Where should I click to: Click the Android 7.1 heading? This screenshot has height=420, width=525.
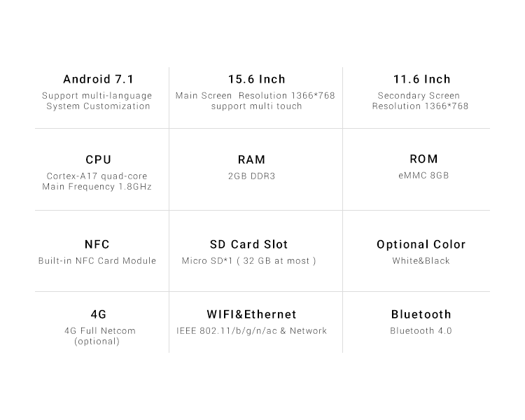coord(99,79)
